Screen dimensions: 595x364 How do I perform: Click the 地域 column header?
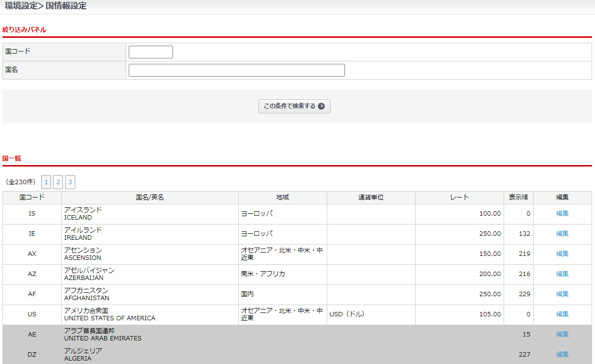(x=283, y=197)
